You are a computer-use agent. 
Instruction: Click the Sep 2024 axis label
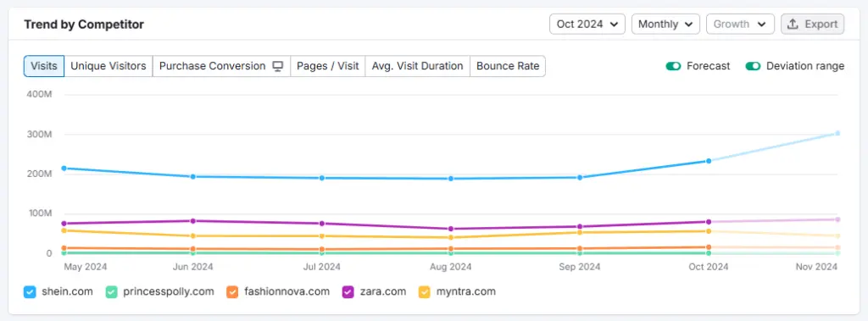click(580, 267)
